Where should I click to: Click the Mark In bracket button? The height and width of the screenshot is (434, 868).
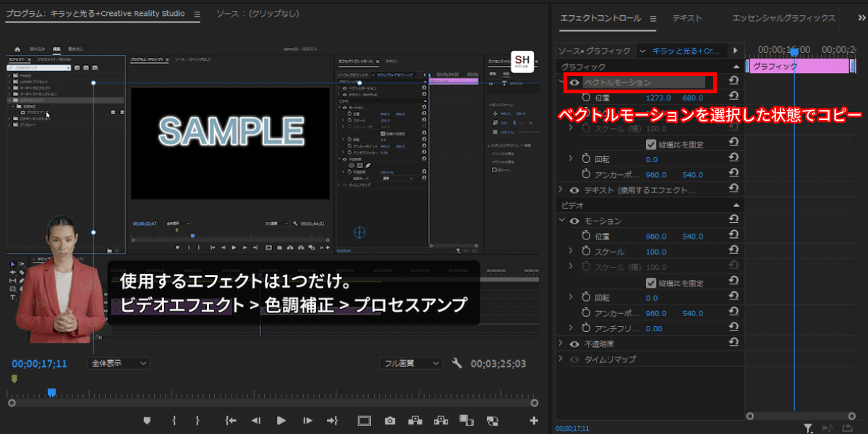(x=174, y=420)
